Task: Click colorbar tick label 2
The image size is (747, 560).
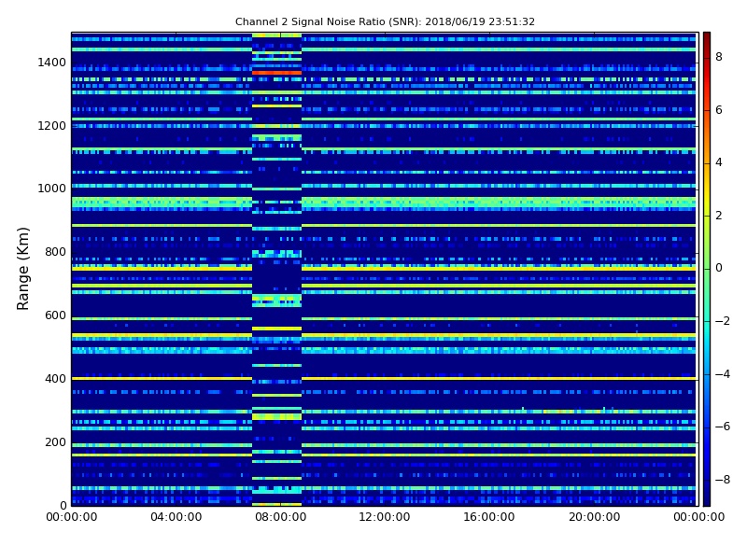Action: tap(719, 216)
